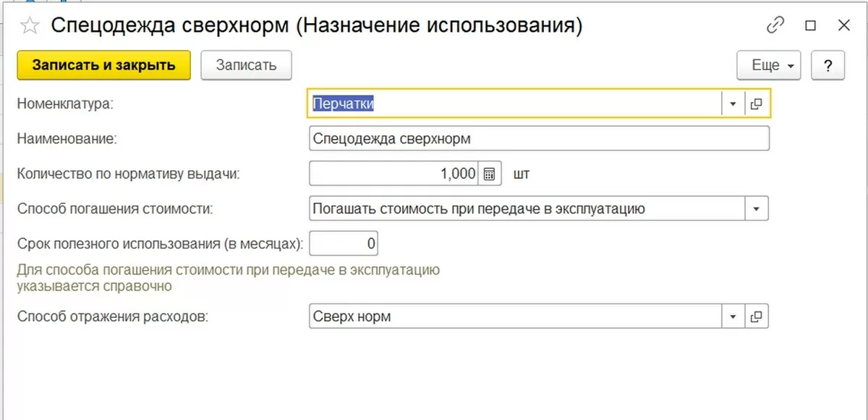This screenshot has width=868, height=420.
Task: Expand Способ отражения расходов dropdown
Action: pos(733,316)
